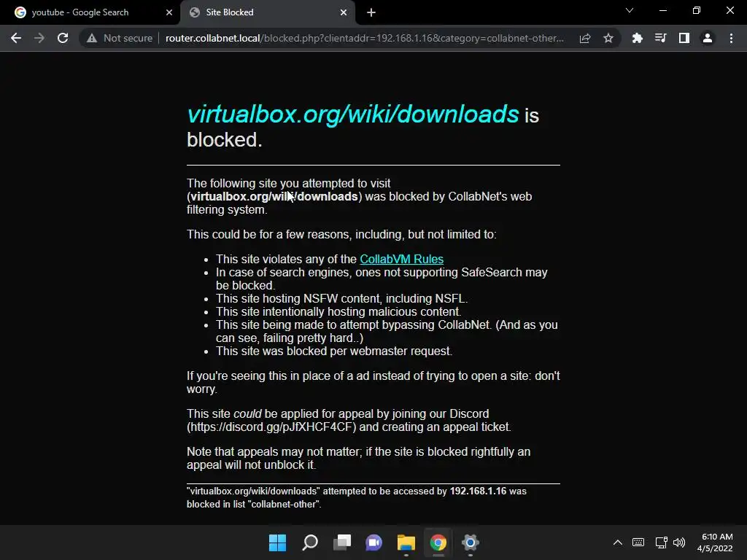Expand the tab search chevron

(630, 10)
